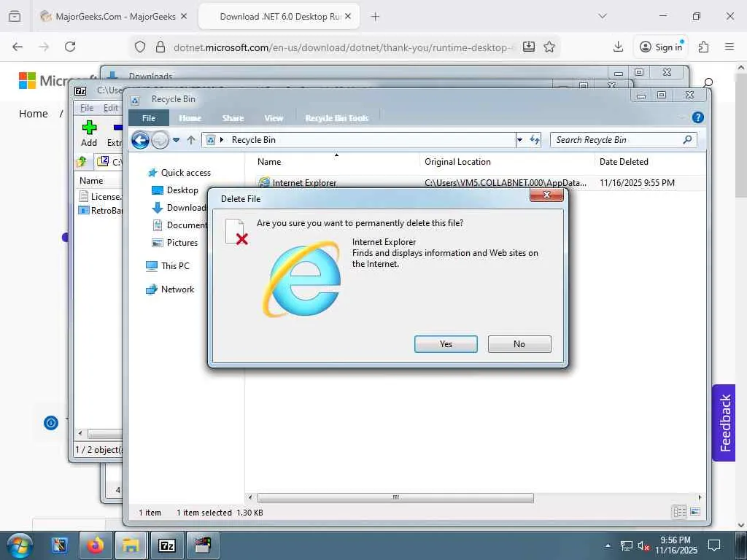Go back in Recycle Bin window

click(140, 140)
